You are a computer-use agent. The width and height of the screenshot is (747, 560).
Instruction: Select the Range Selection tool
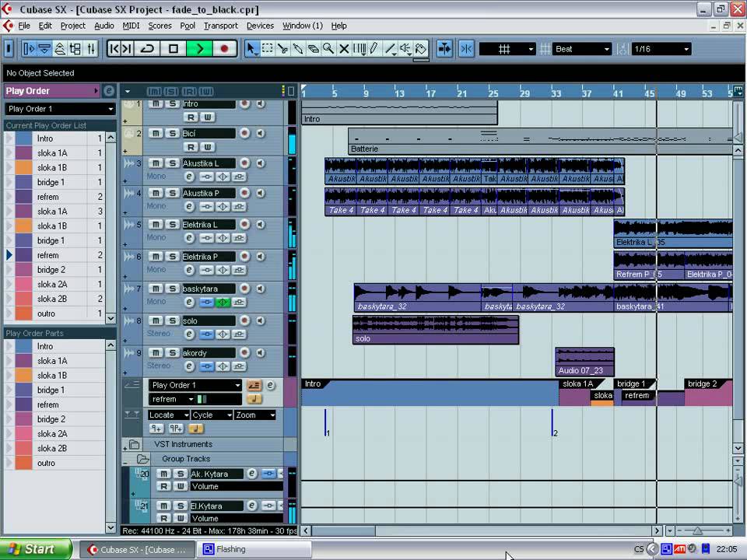(268, 48)
